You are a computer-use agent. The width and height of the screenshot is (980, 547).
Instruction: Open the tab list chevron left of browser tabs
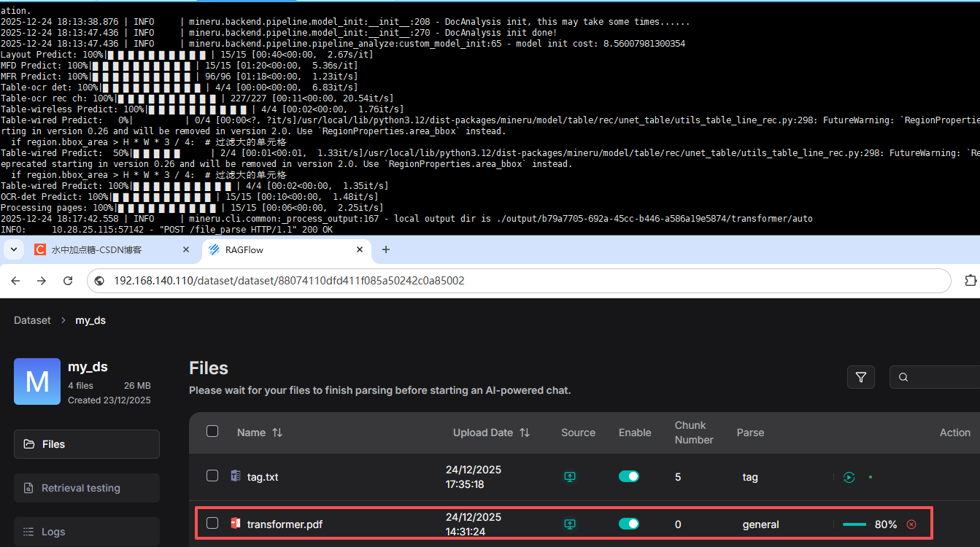coord(13,249)
